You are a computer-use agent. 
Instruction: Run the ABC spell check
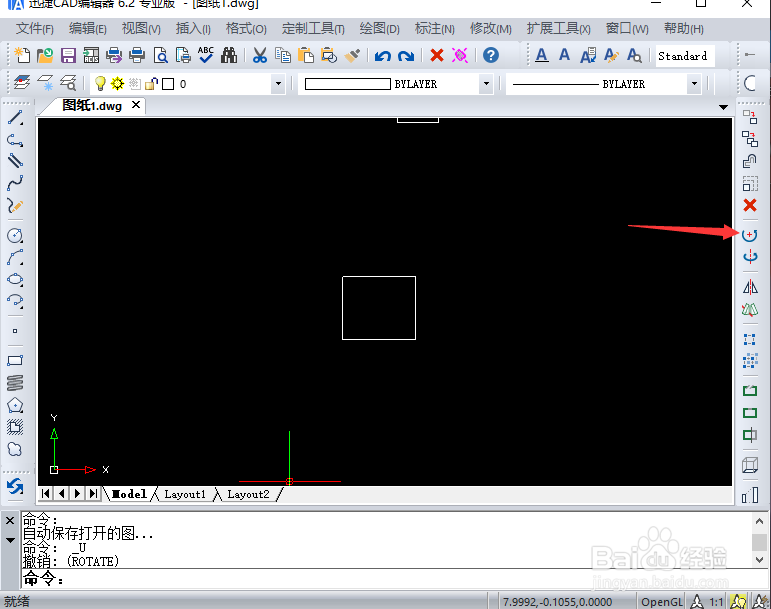coord(206,55)
